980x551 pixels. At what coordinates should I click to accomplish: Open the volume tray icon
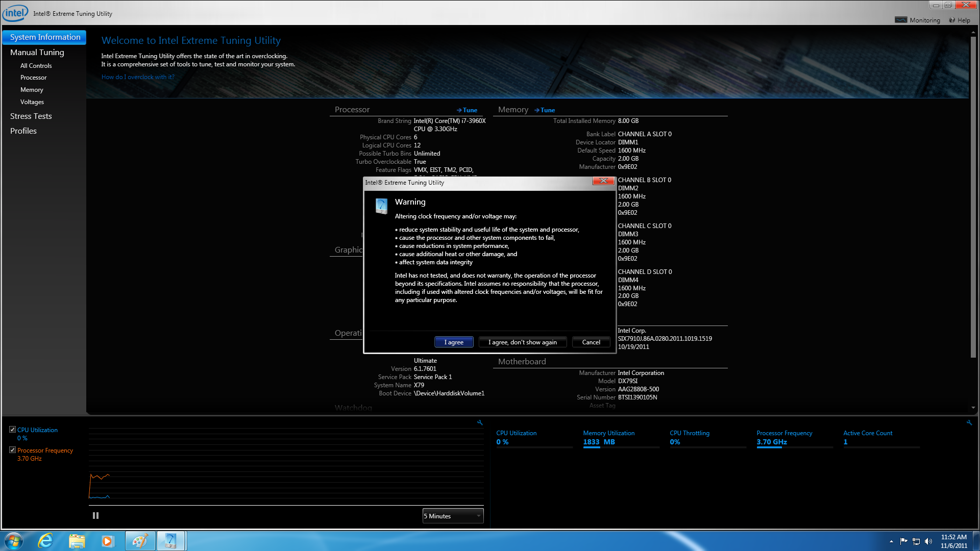(x=928, y=541)
